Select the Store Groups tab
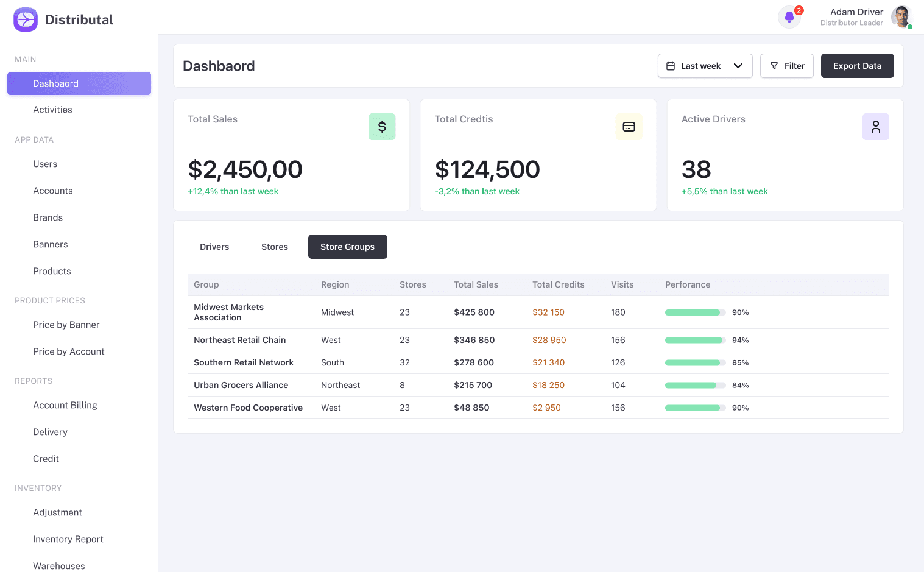This screenshot has width=924, height=572. point(347,247)
